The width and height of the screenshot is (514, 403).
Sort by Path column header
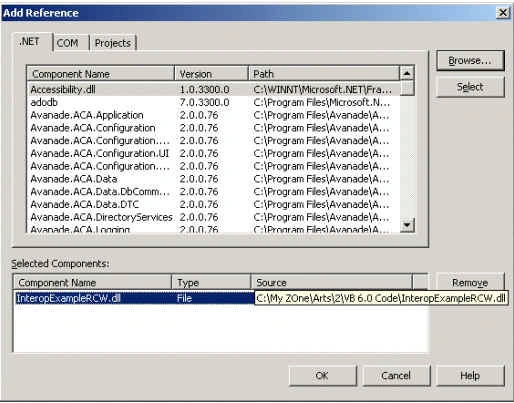(324, 74)
